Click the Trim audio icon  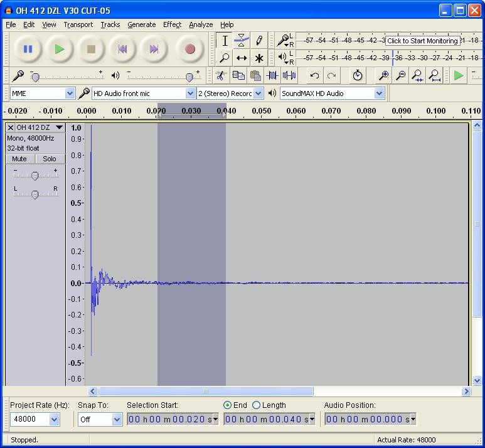272,75
